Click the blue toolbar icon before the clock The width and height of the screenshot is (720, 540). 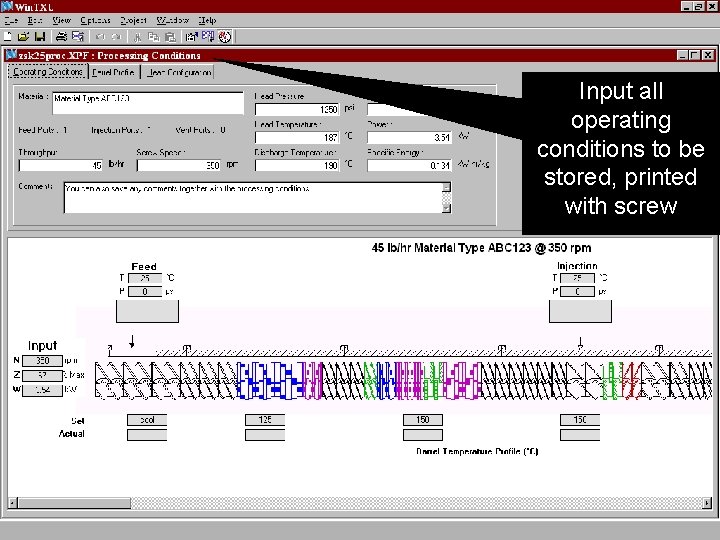pos(208,37)
